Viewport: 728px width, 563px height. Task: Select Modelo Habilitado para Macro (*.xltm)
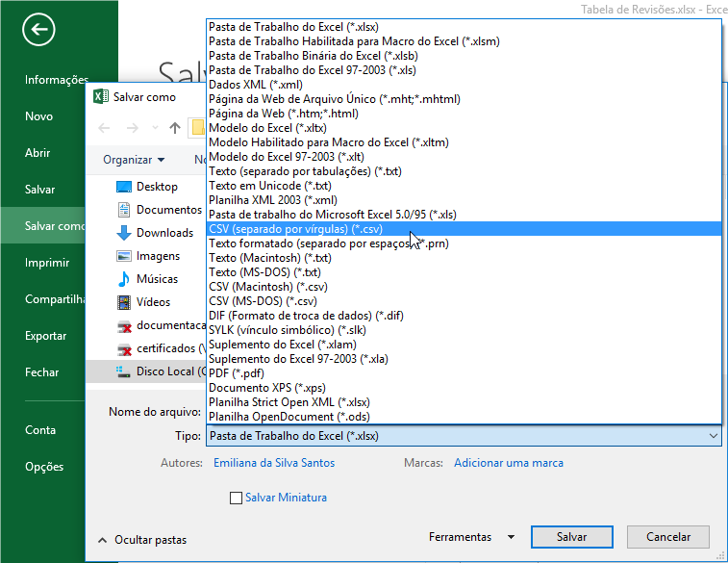(464, 142)
